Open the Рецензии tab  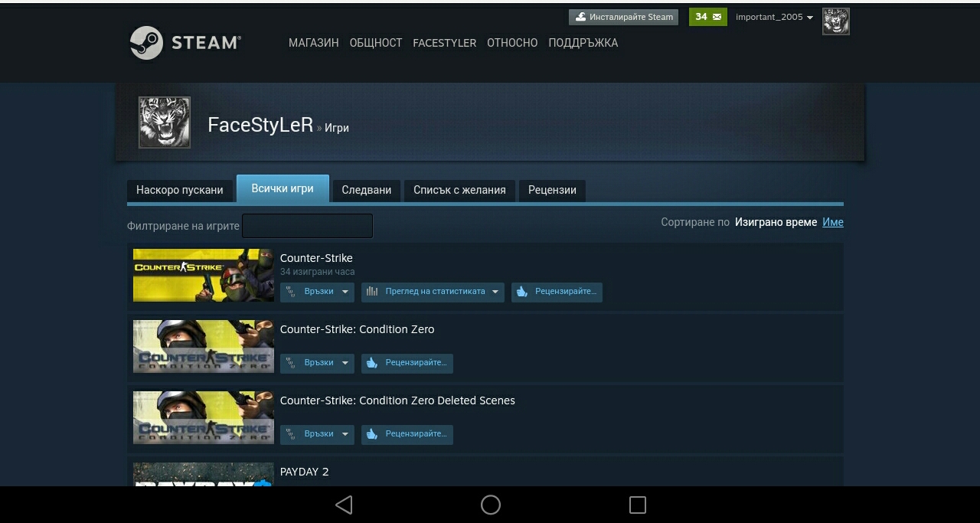tap(552, 190)
